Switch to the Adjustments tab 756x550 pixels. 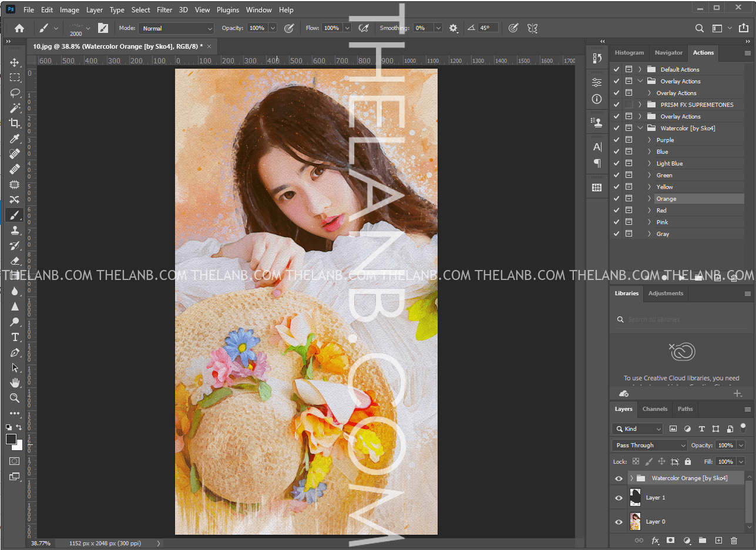tap(666, 293)
